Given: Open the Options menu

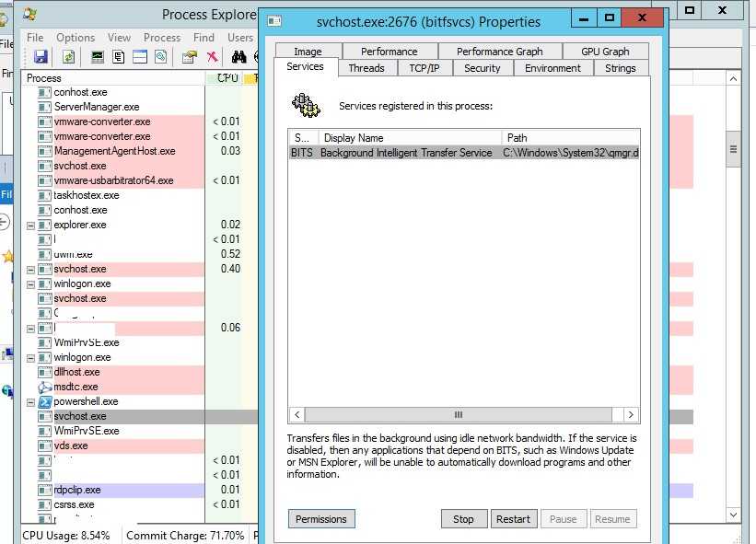Looking at the screenshot, I should [76, 38].
